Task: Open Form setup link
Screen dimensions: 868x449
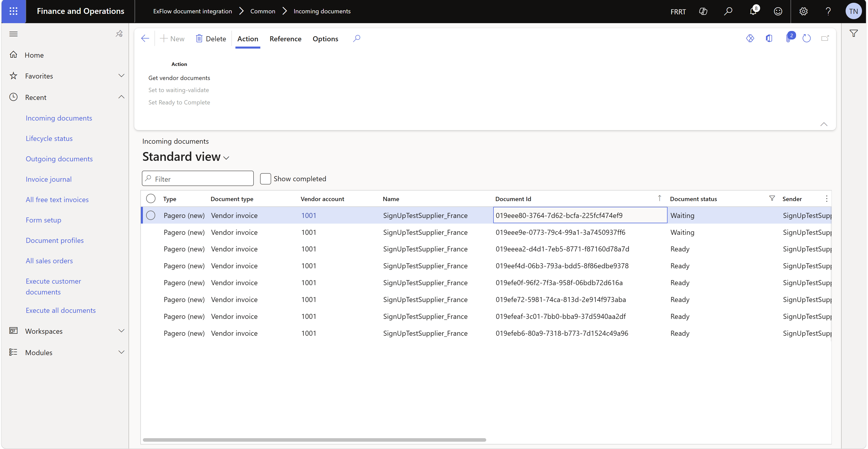Action: click(x=44, y=220)
